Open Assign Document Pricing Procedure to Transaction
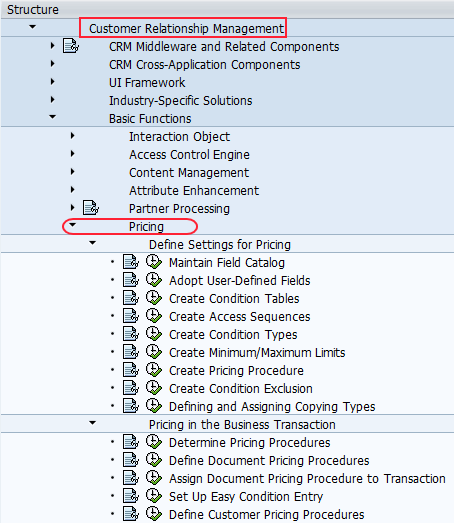 (x=307, y=479)
